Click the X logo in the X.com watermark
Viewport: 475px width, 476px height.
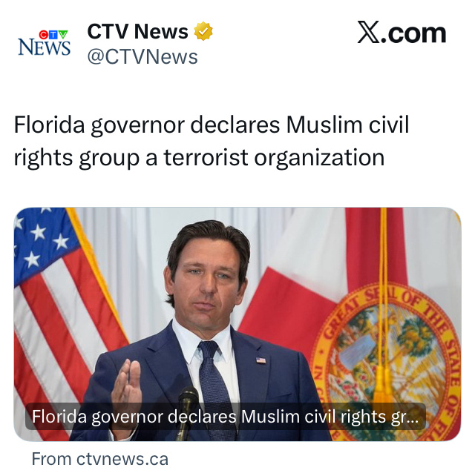(368, 32)
